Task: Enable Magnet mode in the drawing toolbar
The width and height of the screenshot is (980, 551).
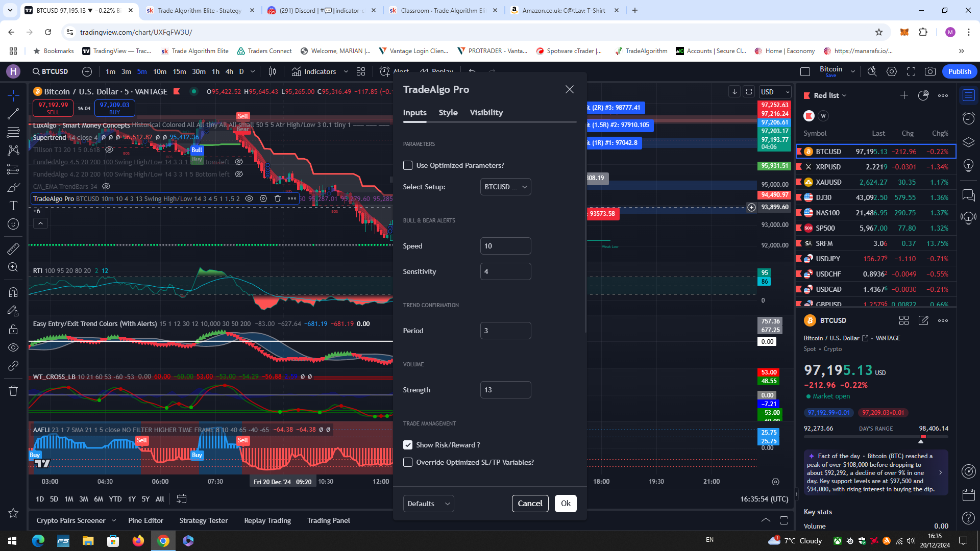Action: [x=13, y=292]
